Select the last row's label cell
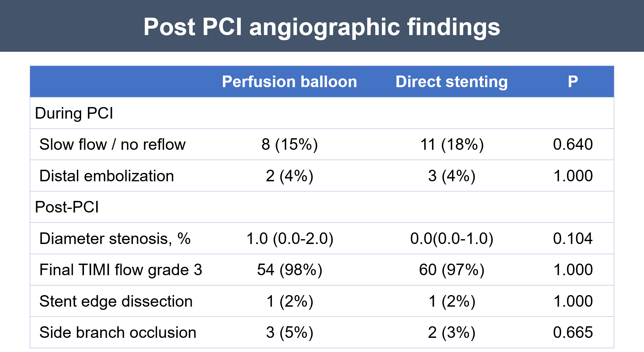Screen dimensions: 644x352 pyautogui.click(x=119, y=332)
